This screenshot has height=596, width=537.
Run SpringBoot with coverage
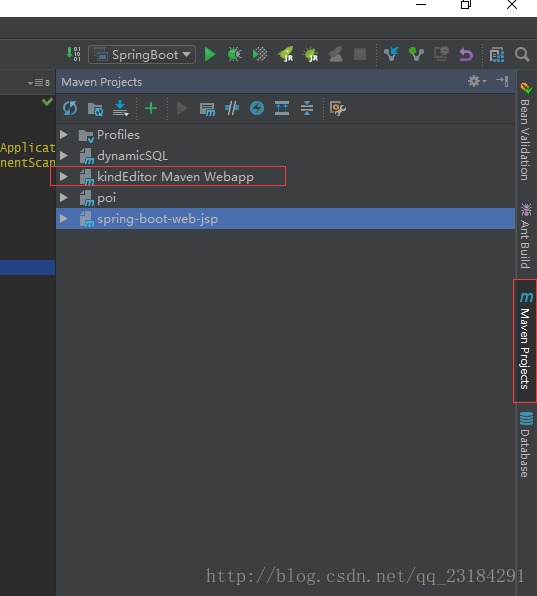(x=260, y=54)
